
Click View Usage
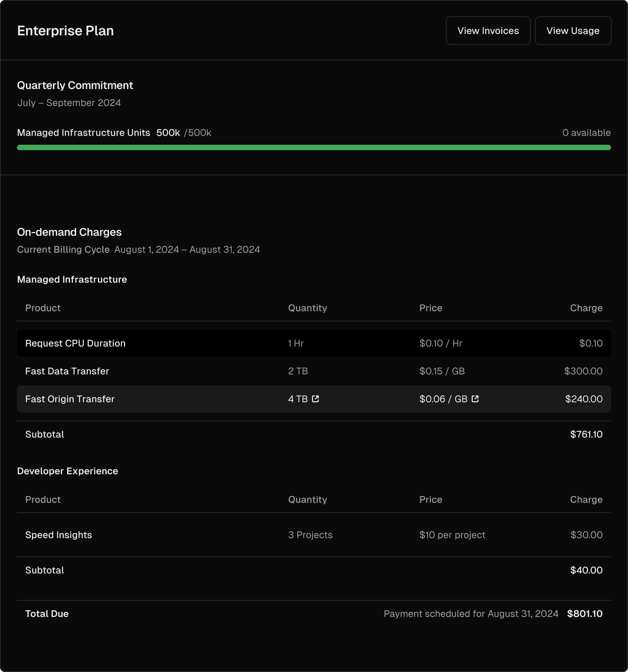573,31
